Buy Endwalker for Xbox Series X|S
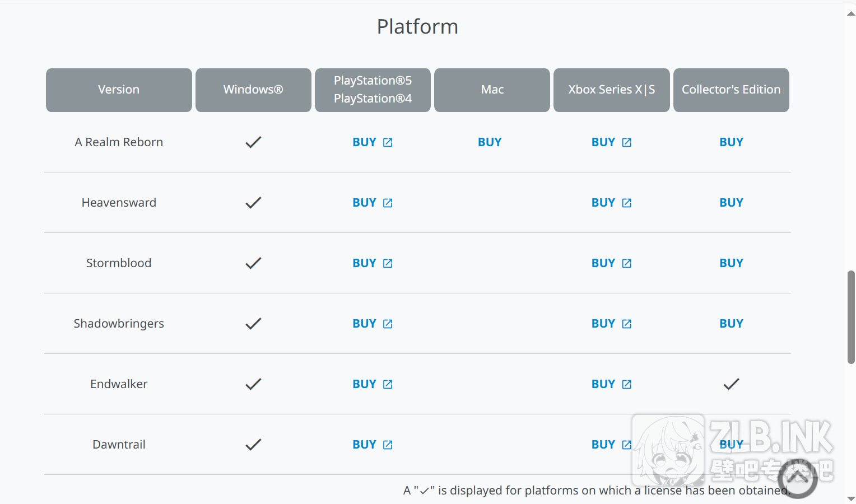Viewport: 856px width, 504px height. tap(603, 384)
